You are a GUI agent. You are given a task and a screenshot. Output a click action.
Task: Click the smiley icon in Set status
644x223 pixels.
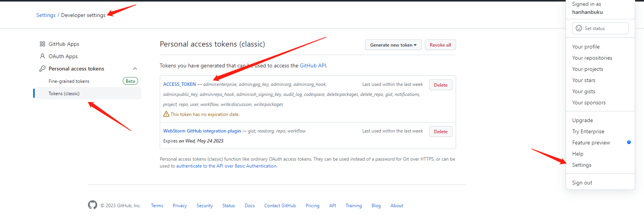[579, 28]
